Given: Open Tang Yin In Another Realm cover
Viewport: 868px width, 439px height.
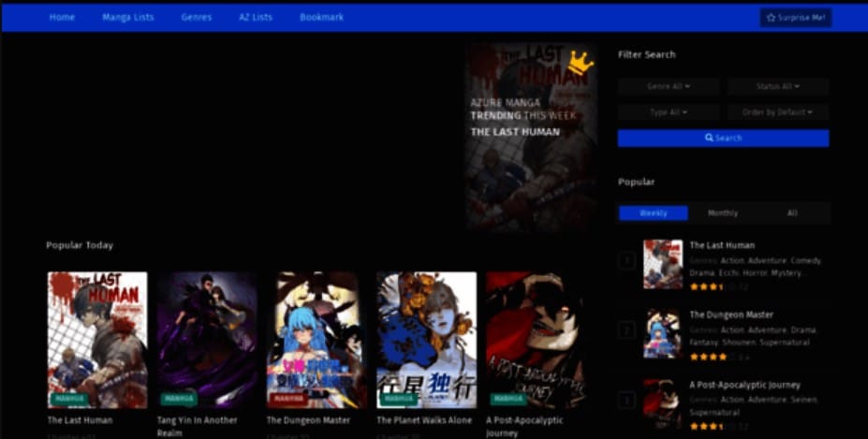Looking at the screenshot, I should [x=207, y=340].
